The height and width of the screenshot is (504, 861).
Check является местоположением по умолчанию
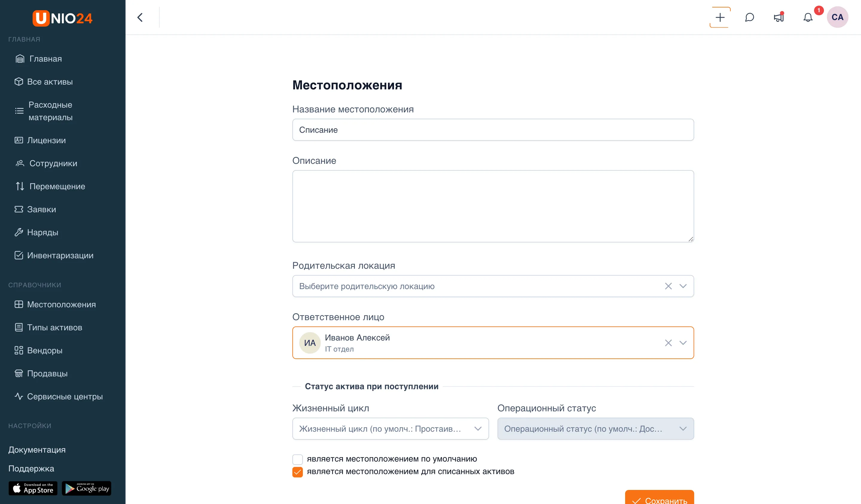(297, 459)
